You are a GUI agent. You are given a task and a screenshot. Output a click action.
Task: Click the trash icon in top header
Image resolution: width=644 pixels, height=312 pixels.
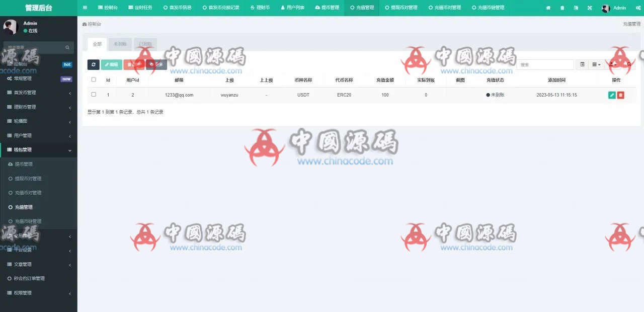coord(562,8)
